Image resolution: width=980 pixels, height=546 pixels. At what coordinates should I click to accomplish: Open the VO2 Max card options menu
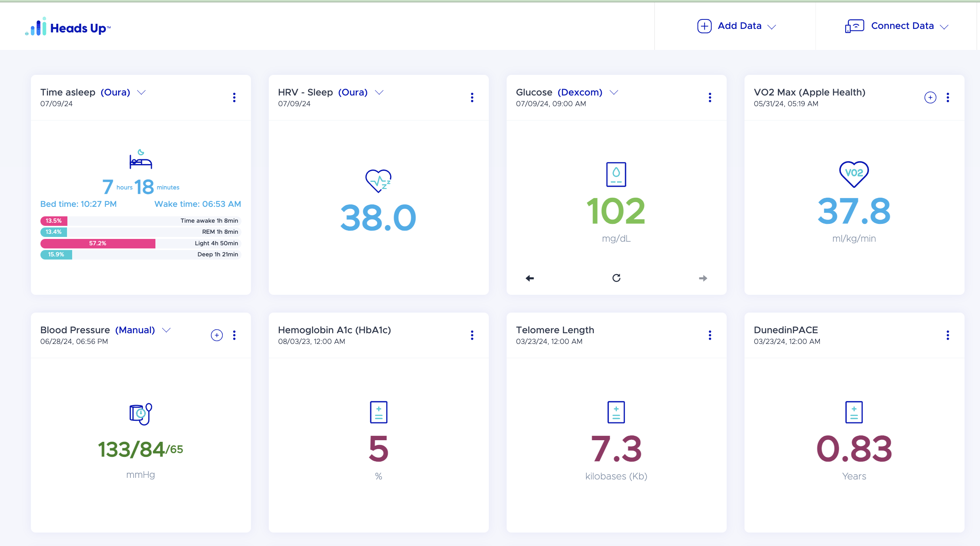click(x=948, y=97)
